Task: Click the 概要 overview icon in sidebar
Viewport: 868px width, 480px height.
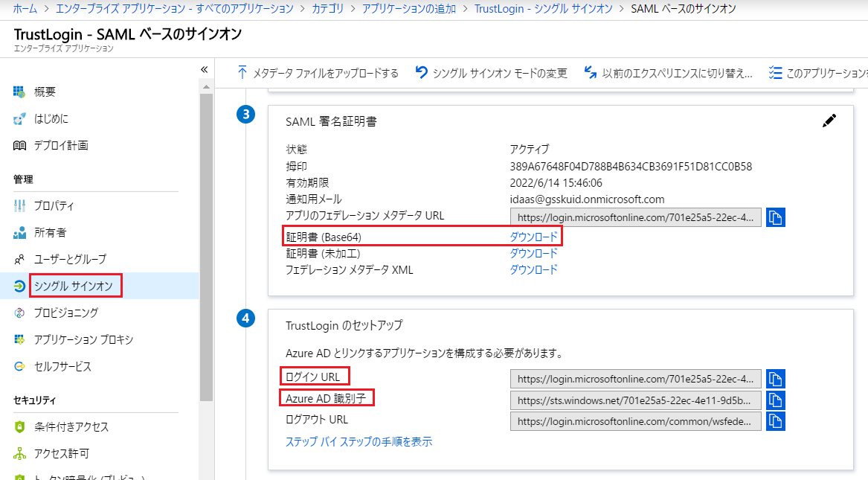Action: (19, 92)
